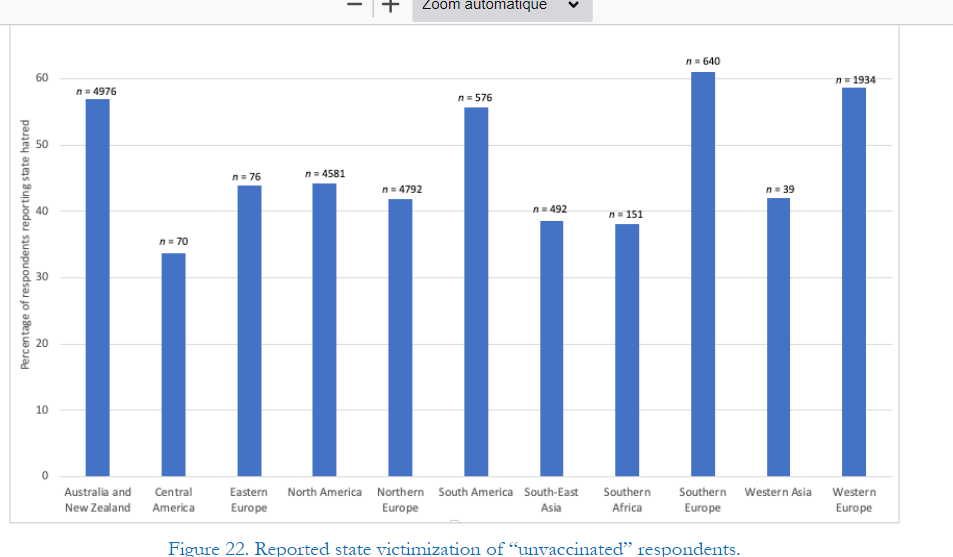
Task: Click the North America axis label
Action: tap(324, 492)
